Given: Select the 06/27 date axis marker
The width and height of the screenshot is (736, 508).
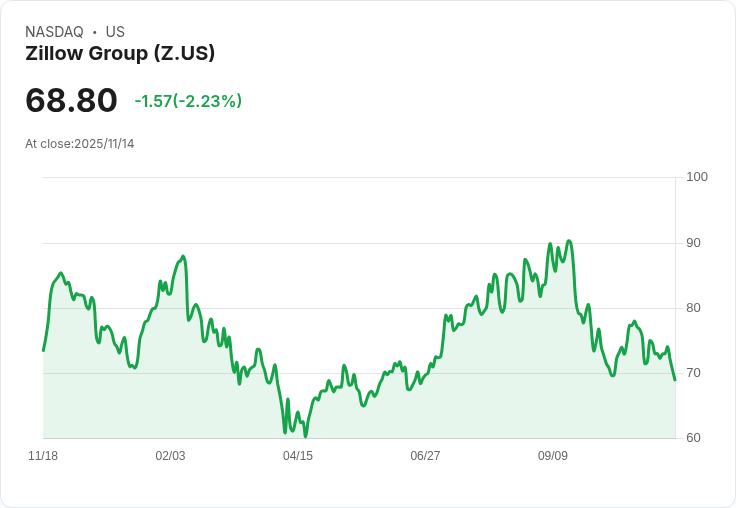Looking at the screenshot, I should pyautogui.click(x=425, y=456).
